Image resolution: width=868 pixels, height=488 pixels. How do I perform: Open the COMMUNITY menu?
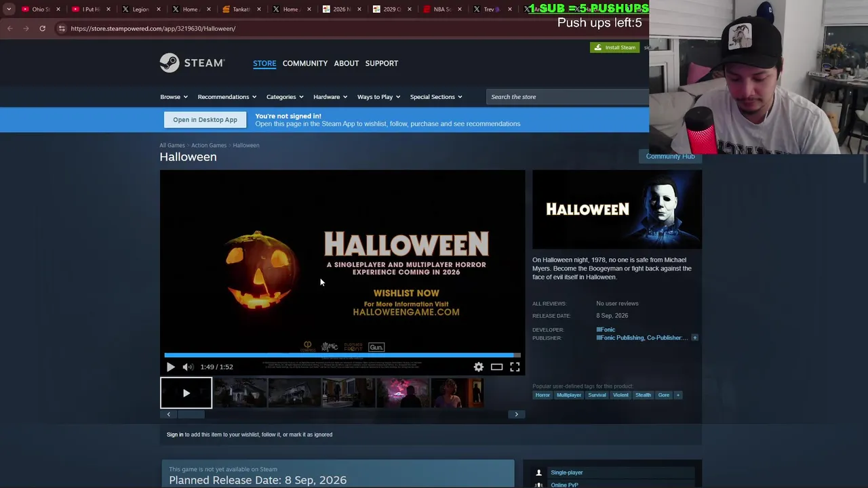305,63
